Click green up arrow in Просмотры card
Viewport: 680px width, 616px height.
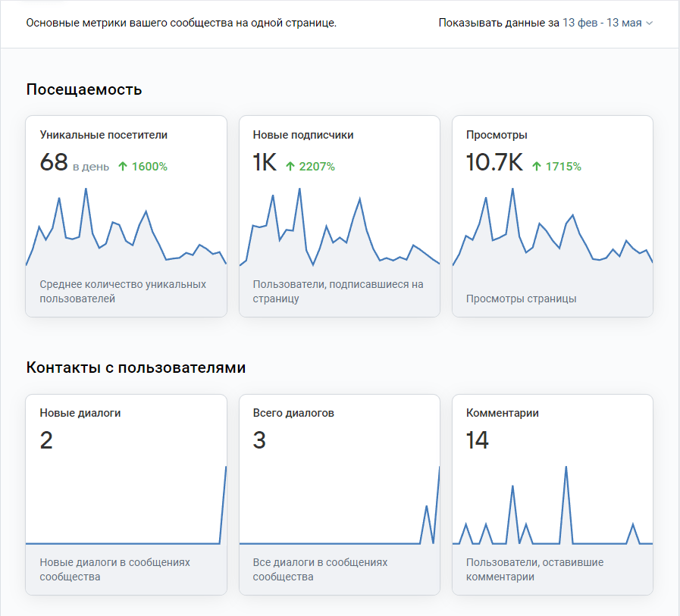coord(537,167)
